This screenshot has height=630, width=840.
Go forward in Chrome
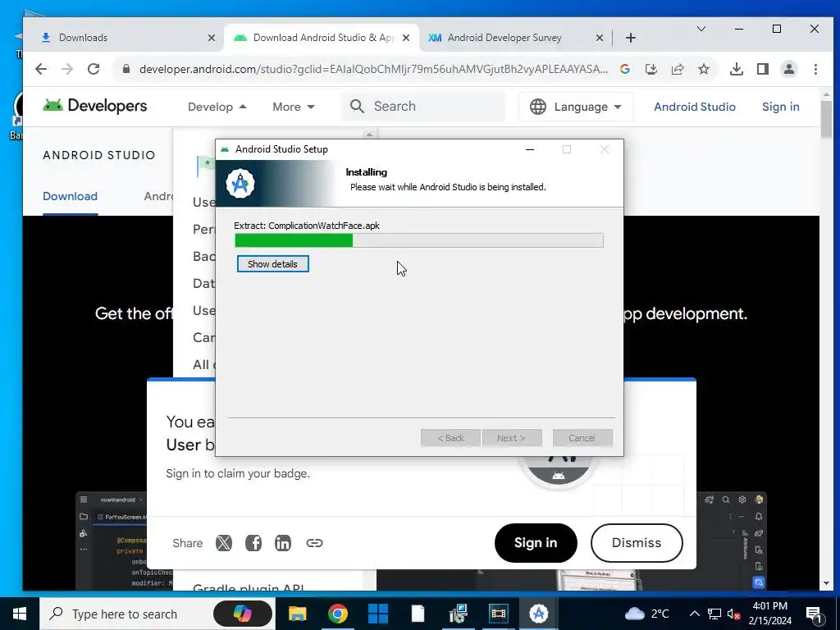[67, 69]
